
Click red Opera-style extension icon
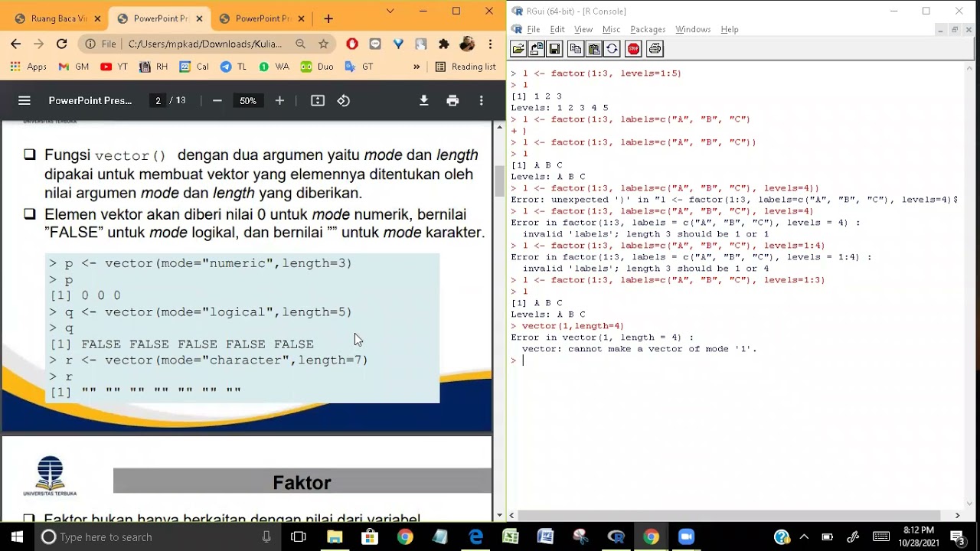click(352, 44)
